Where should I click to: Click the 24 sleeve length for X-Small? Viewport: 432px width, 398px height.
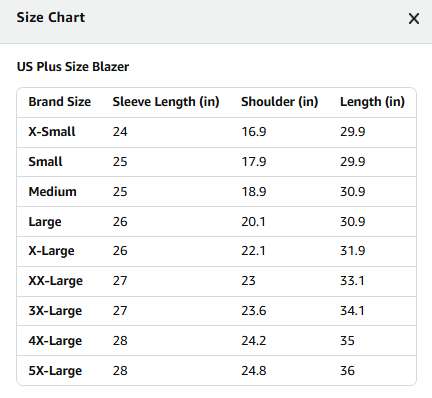pos(120,132)
